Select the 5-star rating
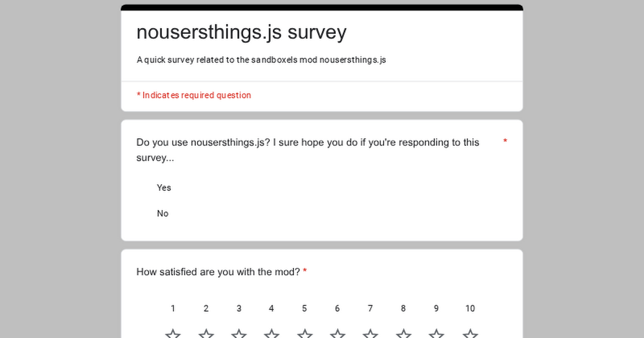The height and width of the screenshot is (338, 644). pyautogui.click(x=304, y=333)
